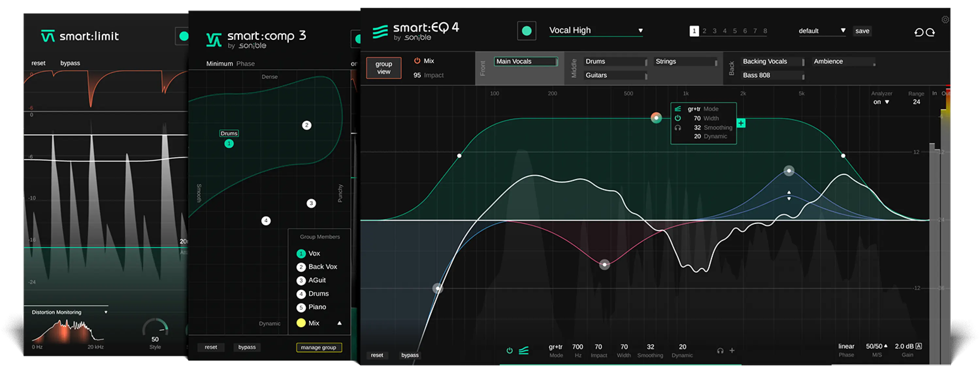Viewport: 980px width, 369px height.
Task: Add a new EQ band with the plus icon
Action: 732,351
